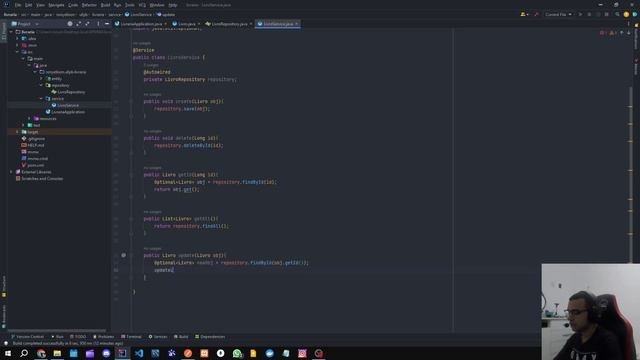Expand the target folder
The width and height of the screenshot is (640, 360).
[x=17, y=132]
